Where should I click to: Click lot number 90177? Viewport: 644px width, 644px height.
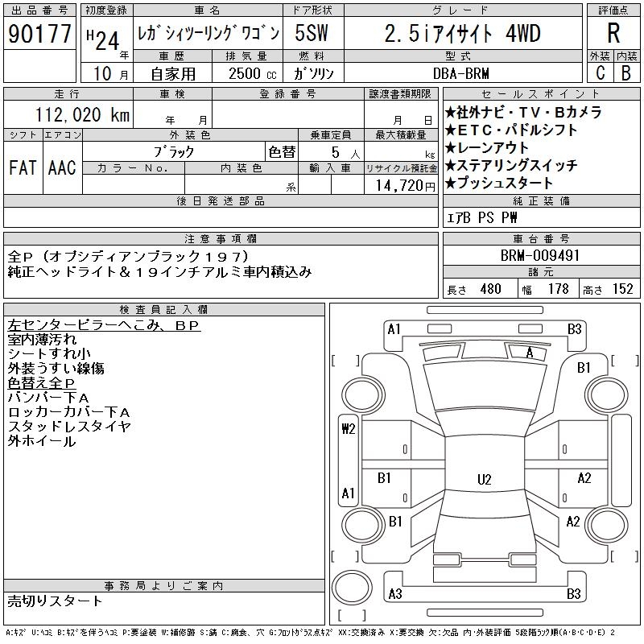[x=39, y=34]
